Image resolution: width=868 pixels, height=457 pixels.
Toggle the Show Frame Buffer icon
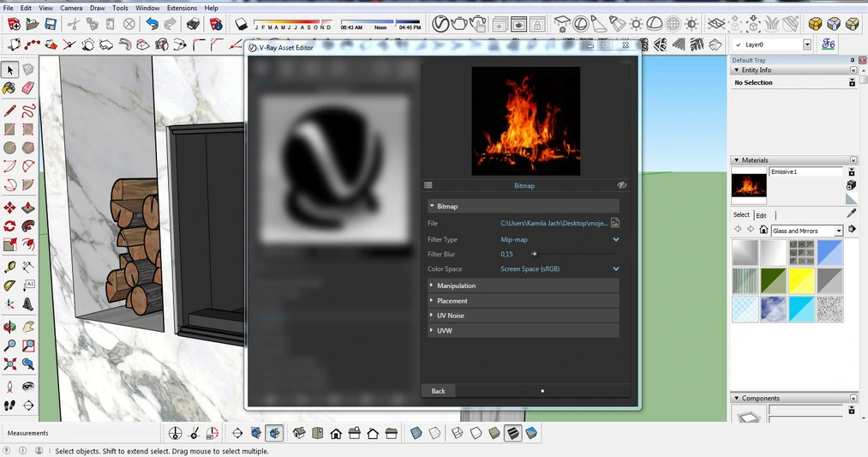click(x=518, y=24)
